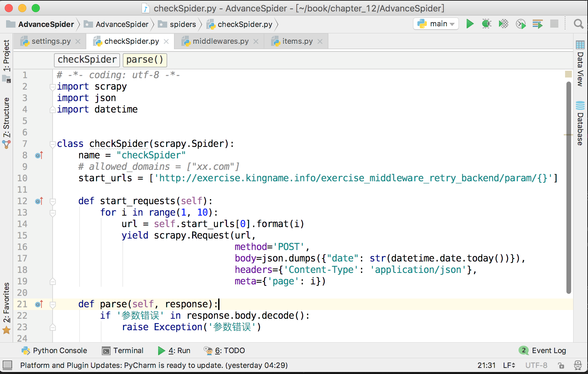
Task: Close the items.py tab
Action: [x=320, y=41]
